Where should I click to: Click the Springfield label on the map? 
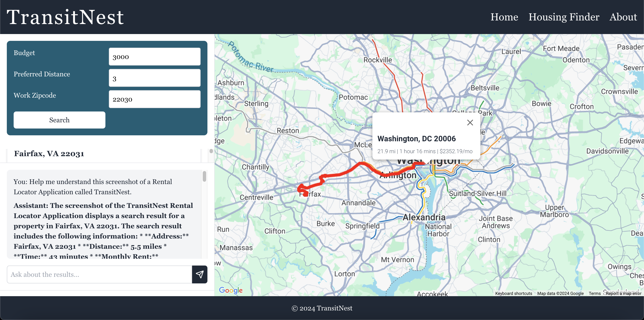point(362,226)
